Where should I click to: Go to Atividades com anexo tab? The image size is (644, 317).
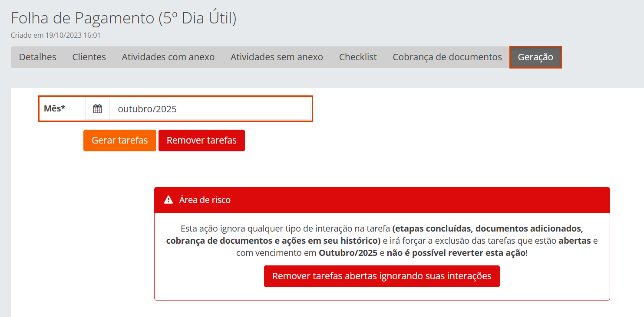[168, 57]
